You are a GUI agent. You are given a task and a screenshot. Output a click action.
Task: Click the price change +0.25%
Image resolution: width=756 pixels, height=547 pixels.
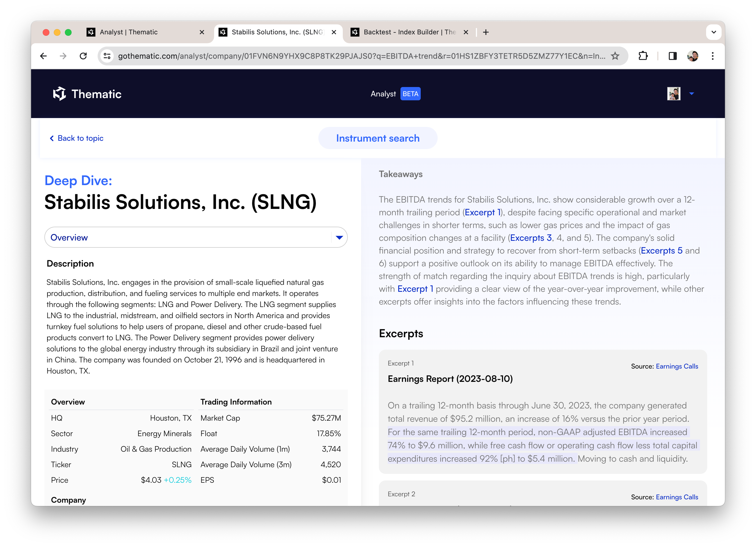tap(177, 480)
